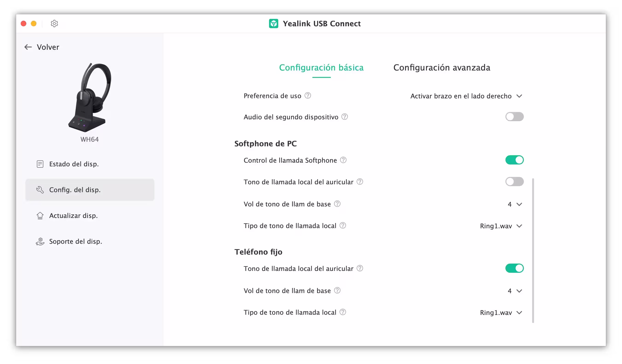Image resolution: width=622 pixels, height=364 pixels.
Task: Click the help icon beside Audio del segundo dispositivo
Action: (x=345, y=117)
